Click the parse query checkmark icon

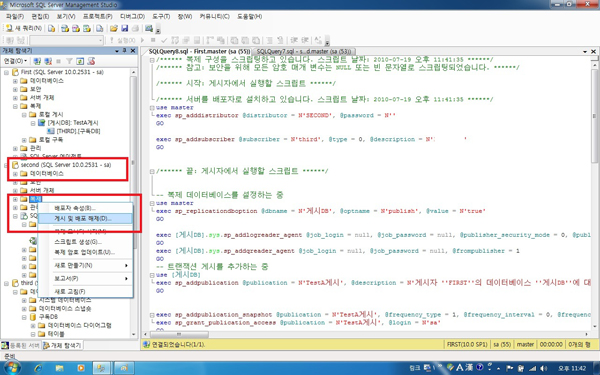164,40
